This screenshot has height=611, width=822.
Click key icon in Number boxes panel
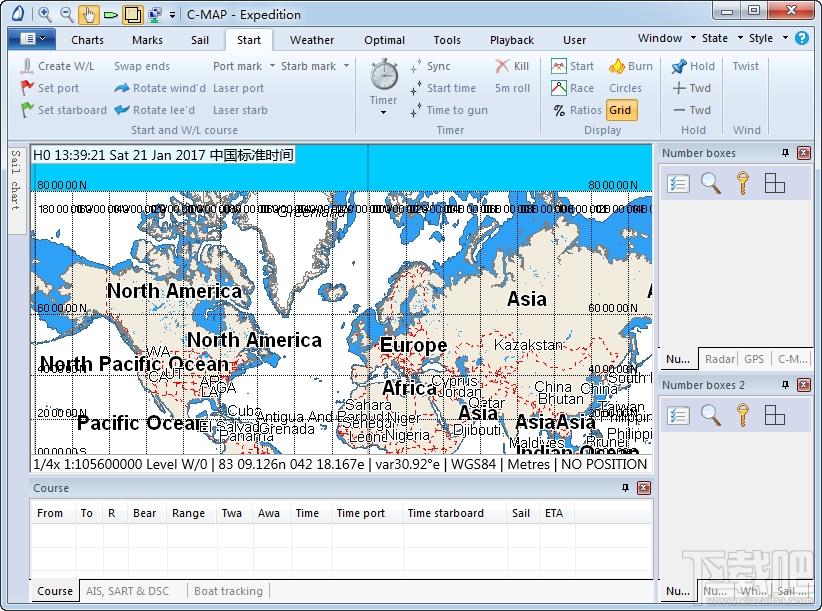pyautogui.click(x=742, y=183)
